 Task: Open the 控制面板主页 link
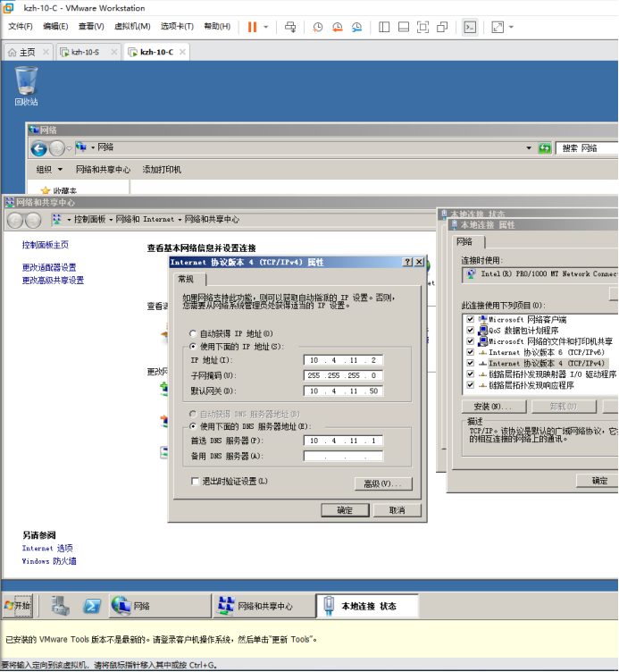point(45,245)
